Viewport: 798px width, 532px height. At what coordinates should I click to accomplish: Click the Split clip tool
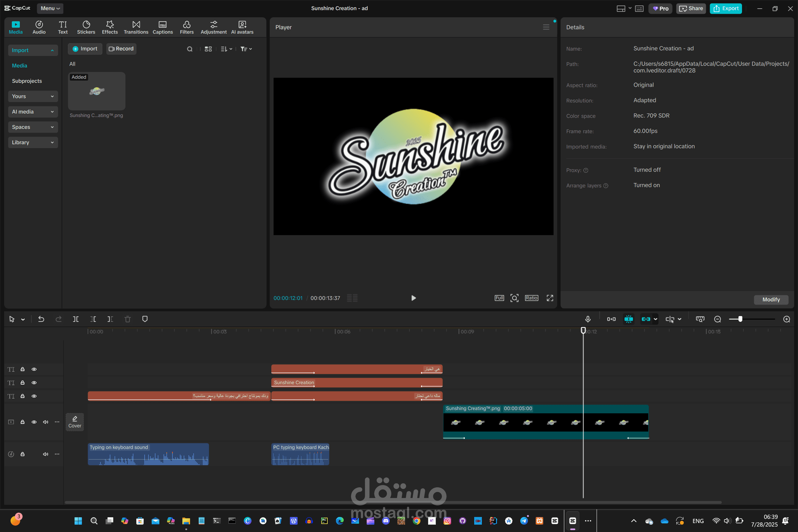click(76, 319)
